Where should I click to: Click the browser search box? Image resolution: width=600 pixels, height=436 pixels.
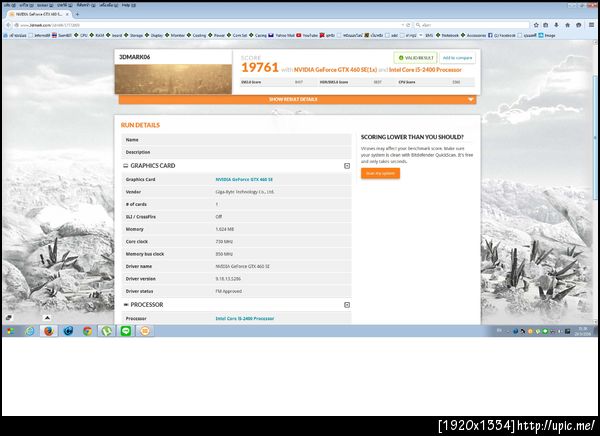coord(471,25)
